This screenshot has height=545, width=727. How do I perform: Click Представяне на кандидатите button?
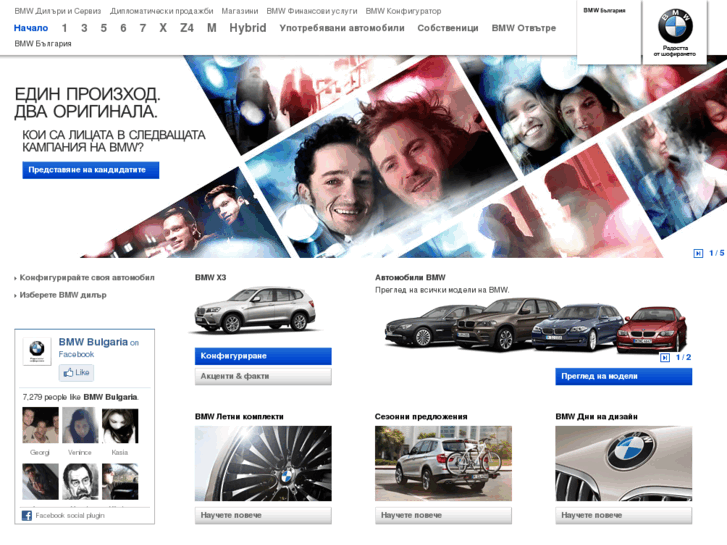coord(90,170)
